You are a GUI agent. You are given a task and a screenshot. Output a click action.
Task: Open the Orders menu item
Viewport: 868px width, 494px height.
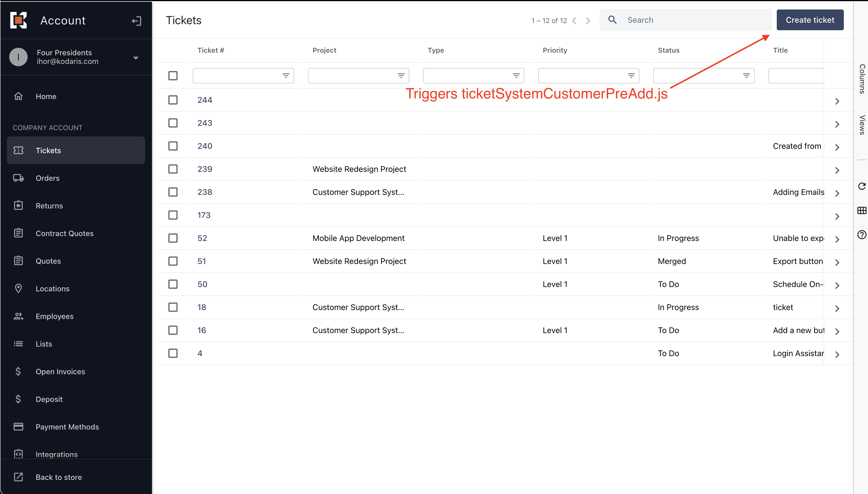coord(47,178)
